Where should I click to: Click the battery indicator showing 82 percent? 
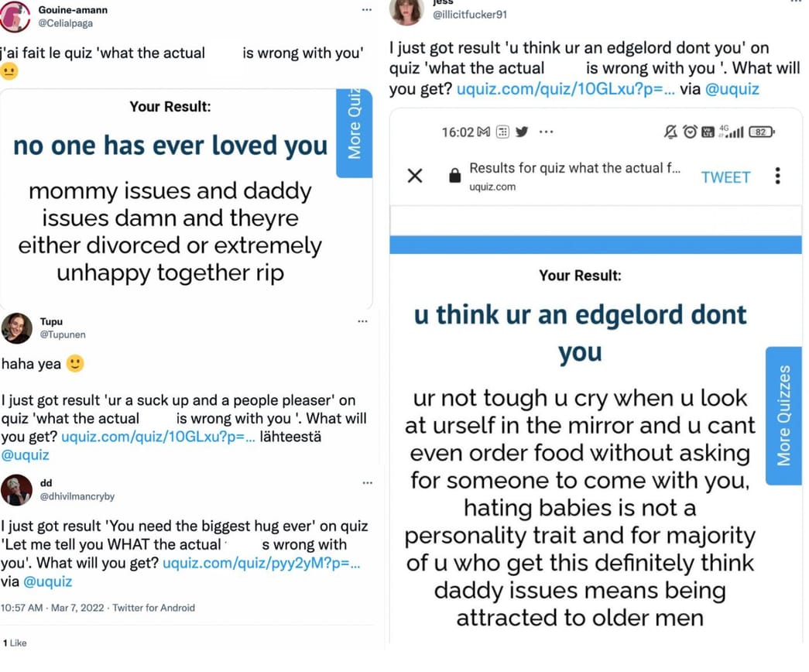[x=759, y=132]
